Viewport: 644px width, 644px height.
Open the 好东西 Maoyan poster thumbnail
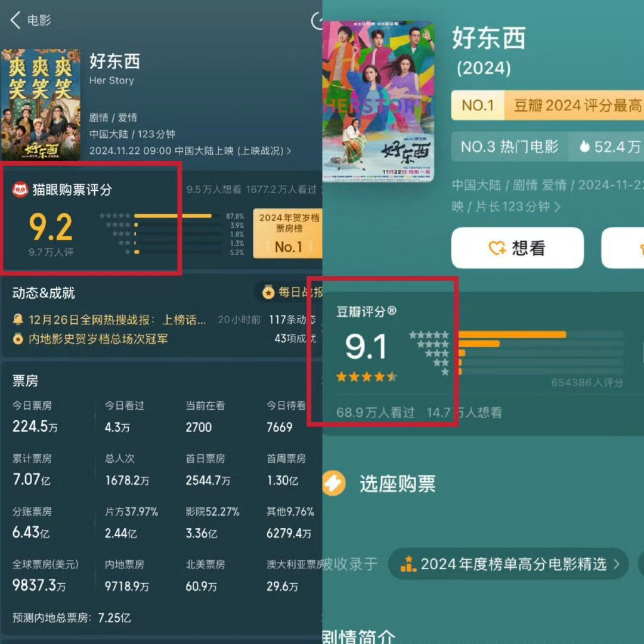pyautogui.click(x=41, y=104)
